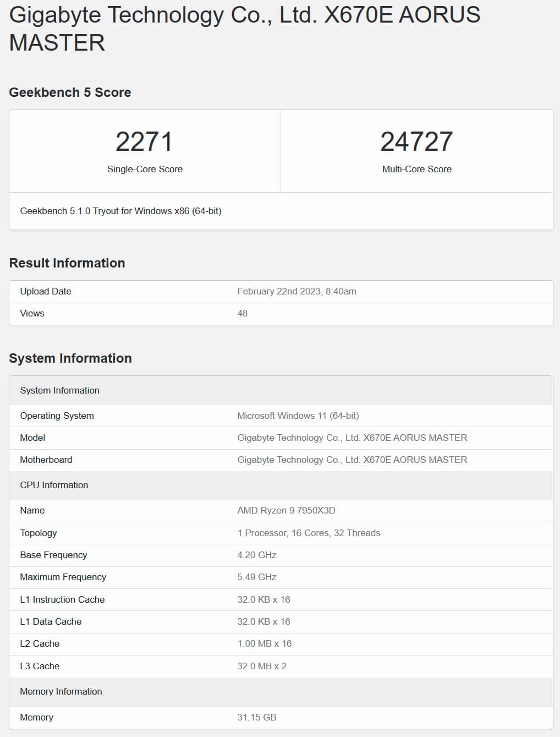Image resolution: width=560 pixels, height=737 pixels.
Task: Click the 'Result Information' heading
Action: [67, 263]
